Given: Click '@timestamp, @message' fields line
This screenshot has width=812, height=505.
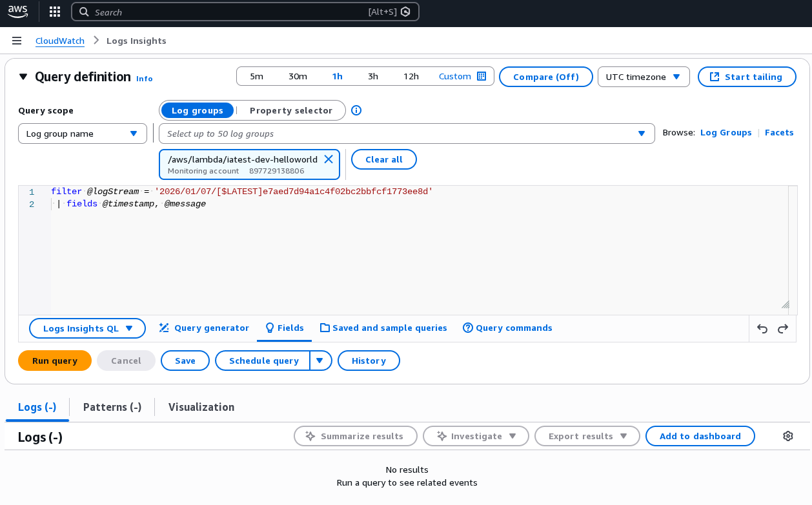Looking at the screenshot, I should (154, 204).
